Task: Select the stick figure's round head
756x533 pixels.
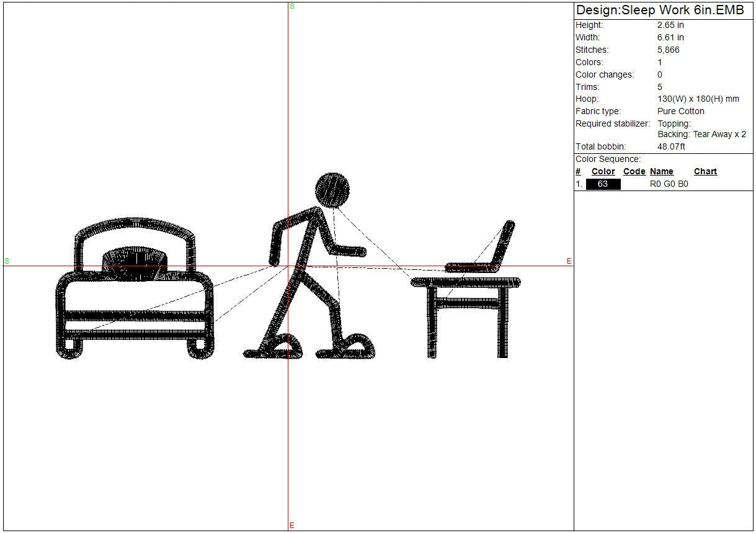Action: click(332, 189)
